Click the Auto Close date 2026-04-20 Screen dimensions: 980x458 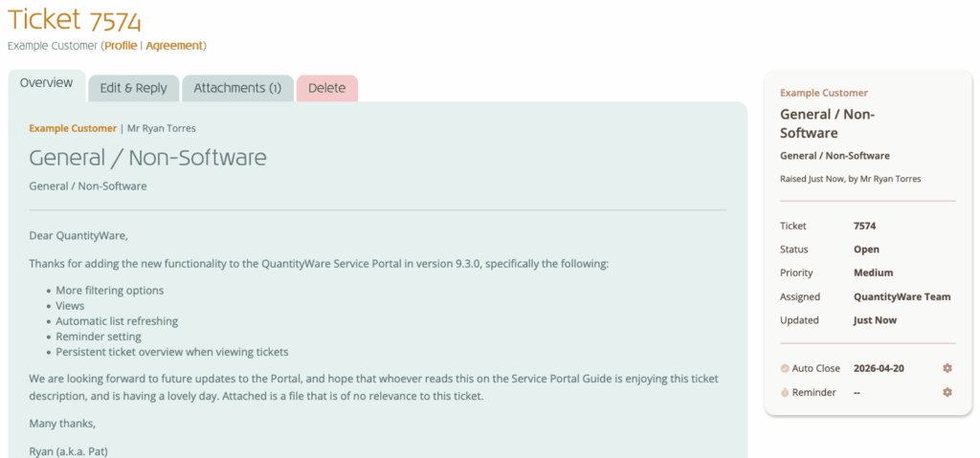(x=880, y=368)
